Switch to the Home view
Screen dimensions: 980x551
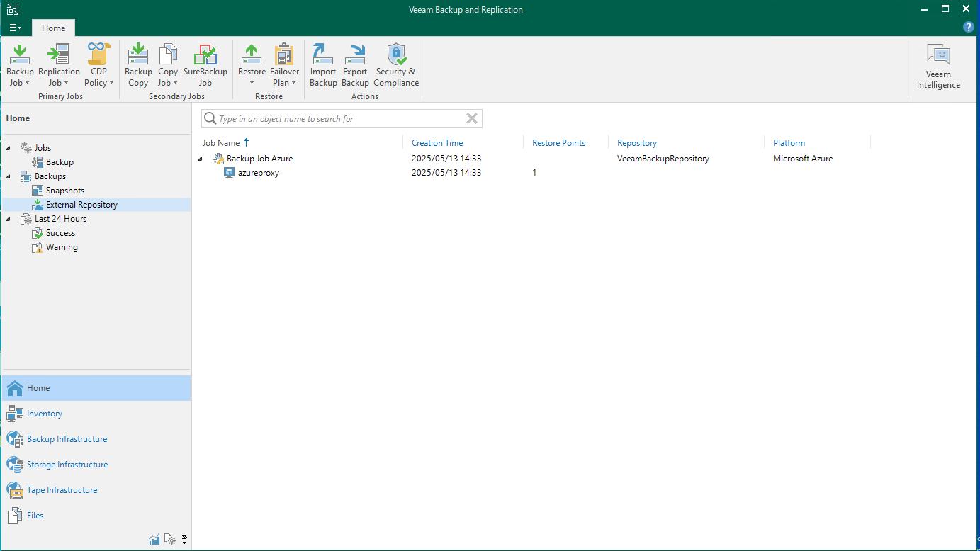click(x=96, y=388)
